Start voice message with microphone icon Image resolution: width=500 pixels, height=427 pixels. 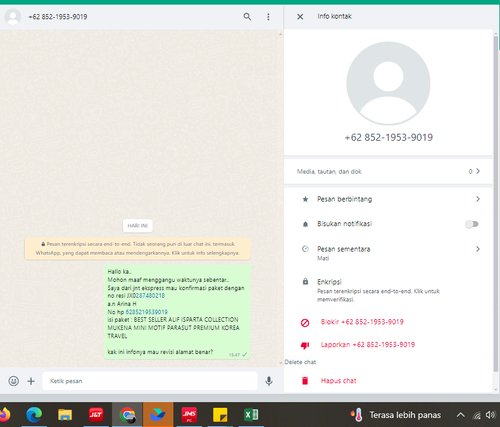(269, 381)
